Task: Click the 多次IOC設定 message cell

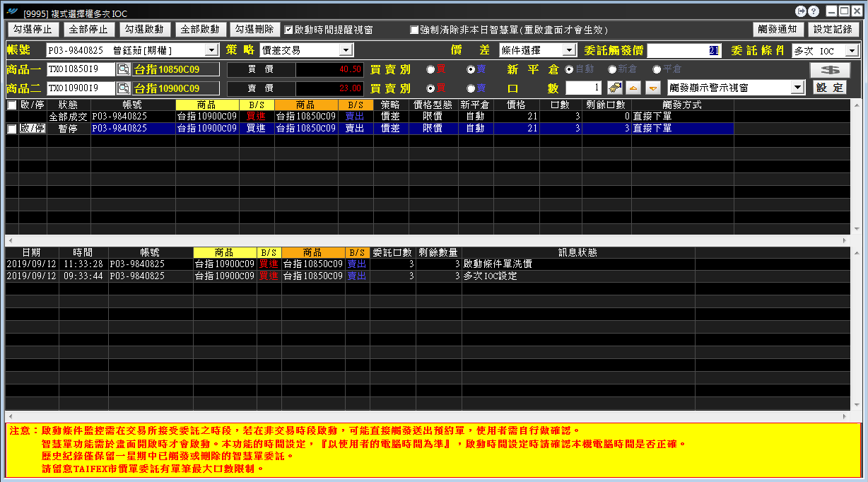Action: pyautogui.click(x=577, y=276)
